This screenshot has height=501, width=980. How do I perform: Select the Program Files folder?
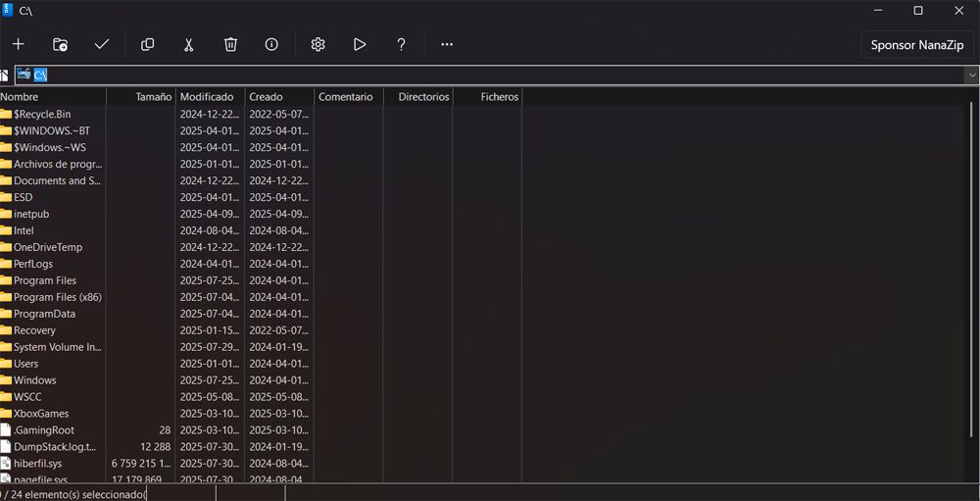click(x=45, y=280)
